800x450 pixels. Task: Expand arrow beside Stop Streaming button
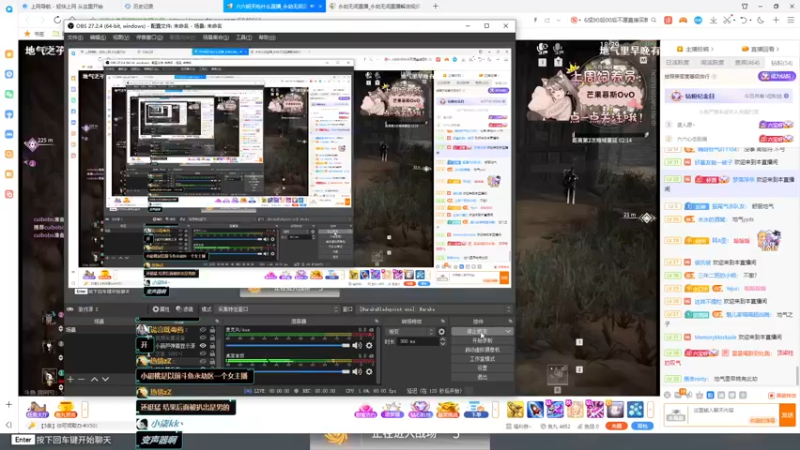(x=508, y=332)
